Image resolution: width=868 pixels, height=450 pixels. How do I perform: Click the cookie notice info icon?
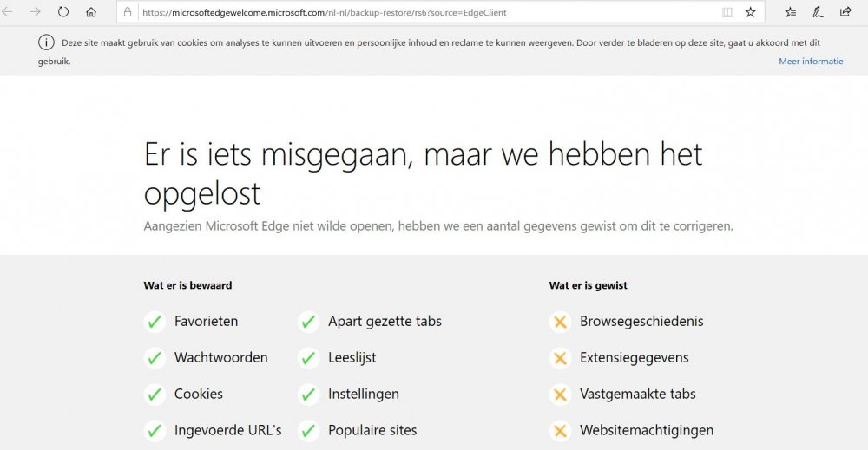click(x=45, y=42)
